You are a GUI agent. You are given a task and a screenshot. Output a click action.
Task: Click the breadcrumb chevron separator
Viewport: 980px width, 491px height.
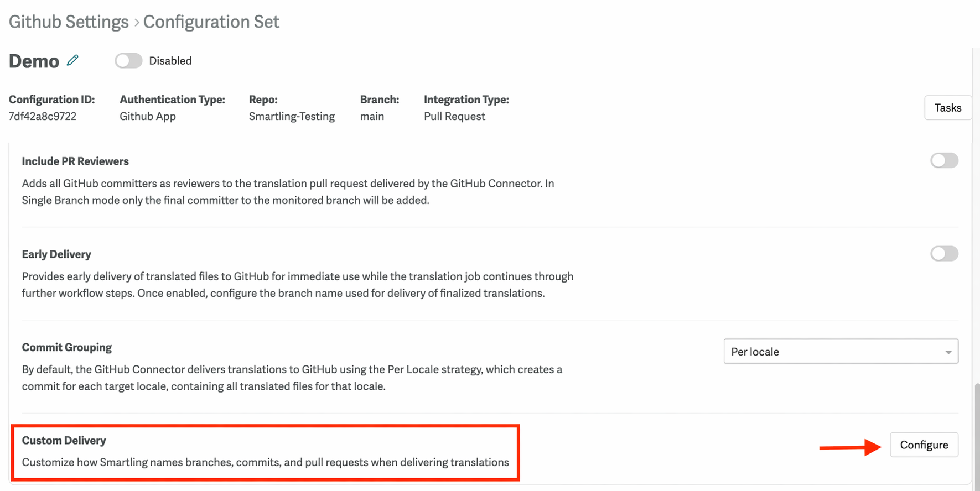point(136,23)
